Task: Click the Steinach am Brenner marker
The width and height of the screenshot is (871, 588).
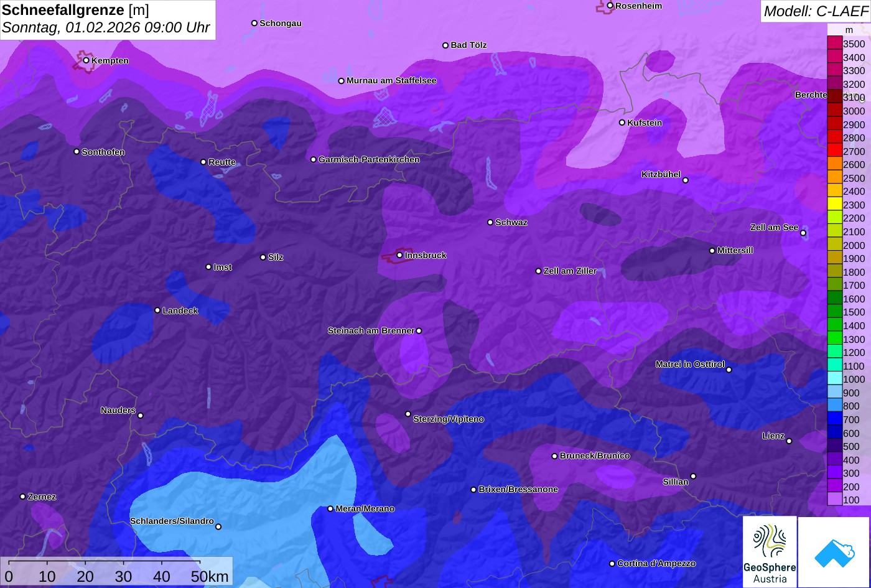Action: pyautogui.click(x=419, y=331)
